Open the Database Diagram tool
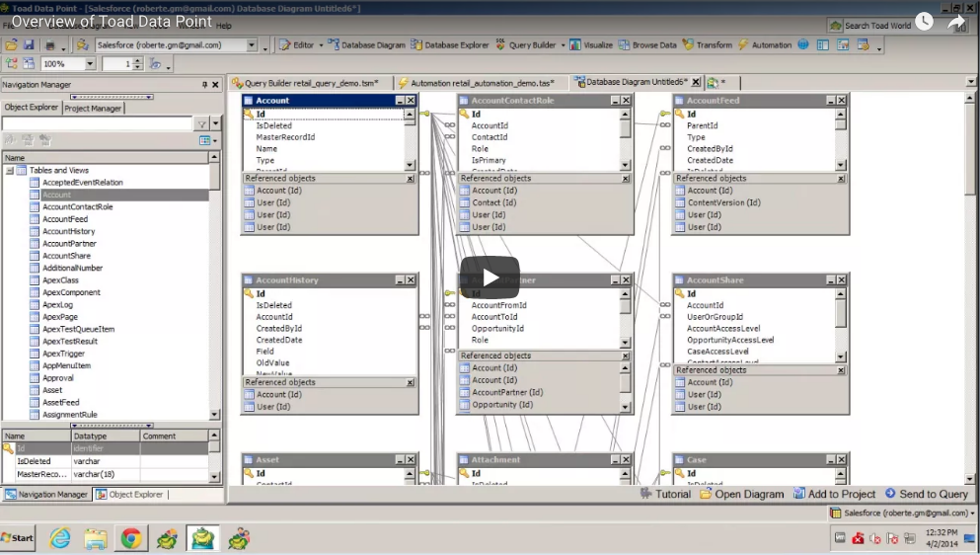The image size is (980, 555). tap(366, 45)
